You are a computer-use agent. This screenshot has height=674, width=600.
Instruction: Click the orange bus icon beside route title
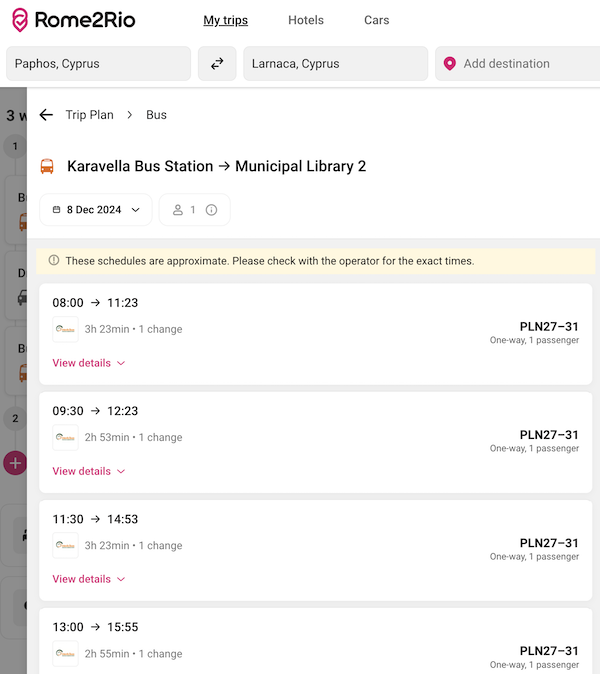(47, 166)
